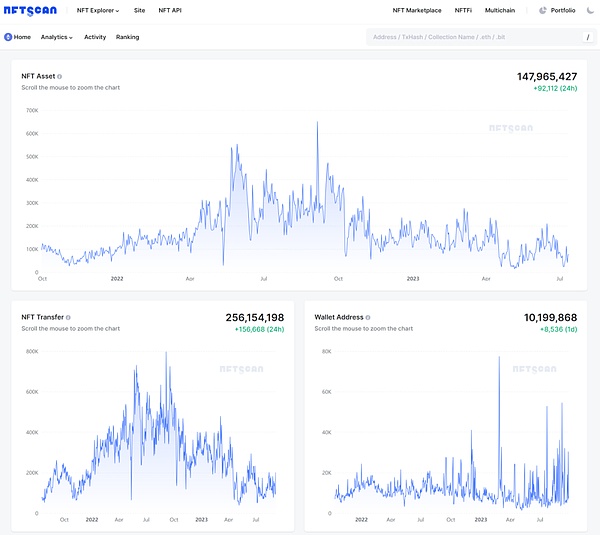
Task: Click the Portfolio icon in header
Action: click(543, 10)
